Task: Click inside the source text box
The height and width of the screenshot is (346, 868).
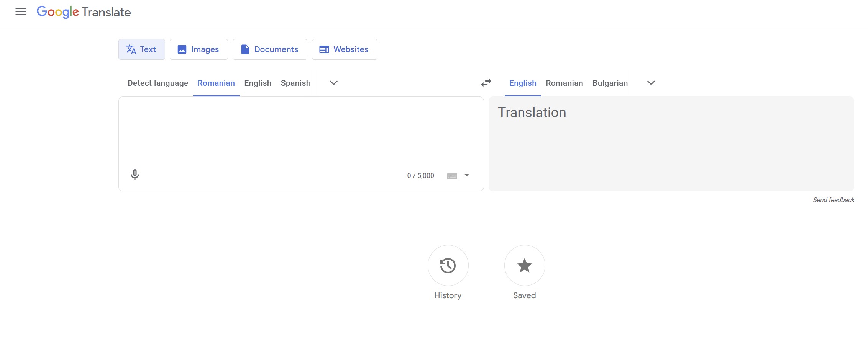Action: click(301, 130)
